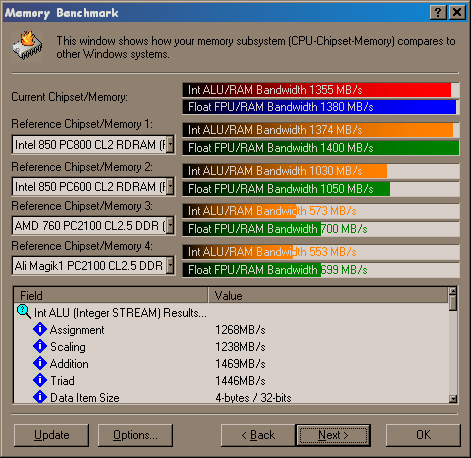Screen dimensions: 471x458
Task: Click the results list scrollbar down arrow
Action: click(453, 398)
